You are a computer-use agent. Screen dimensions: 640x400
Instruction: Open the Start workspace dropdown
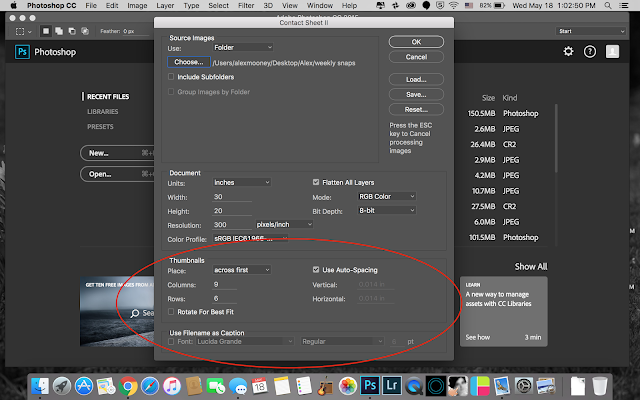point(590,31)
